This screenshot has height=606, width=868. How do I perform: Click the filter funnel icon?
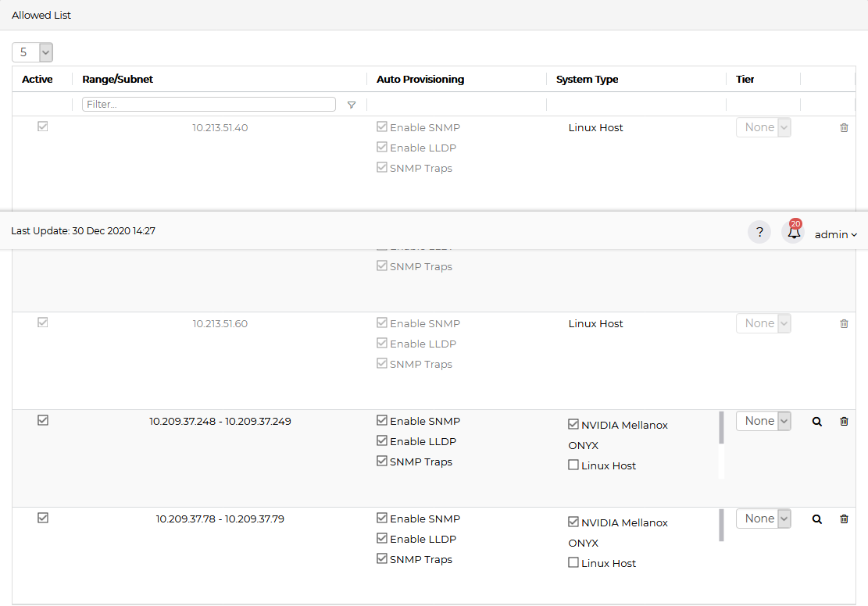point(352,105)
